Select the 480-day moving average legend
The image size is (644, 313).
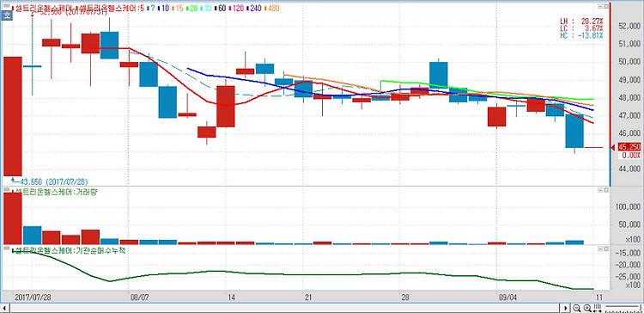[271, 9]
